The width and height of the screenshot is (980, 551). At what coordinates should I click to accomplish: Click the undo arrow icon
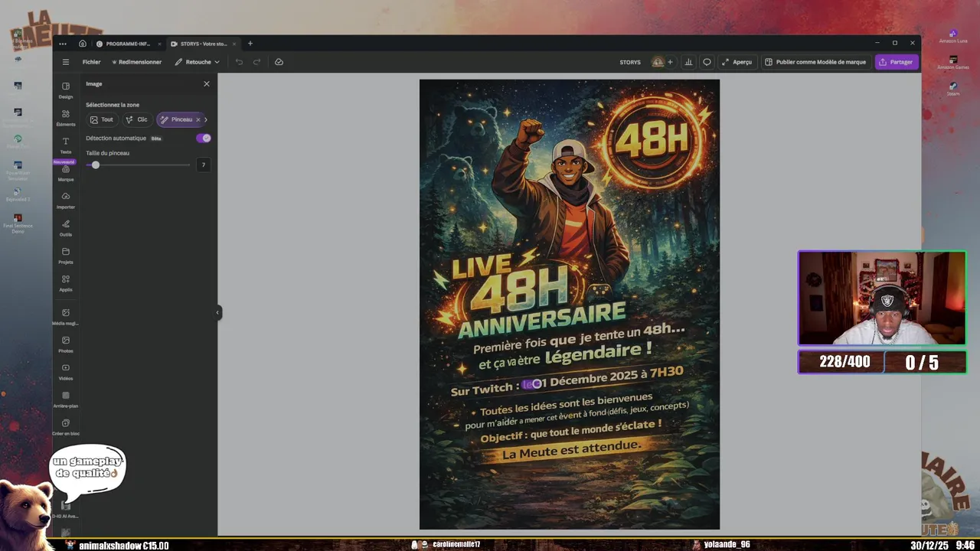point(239,62)
